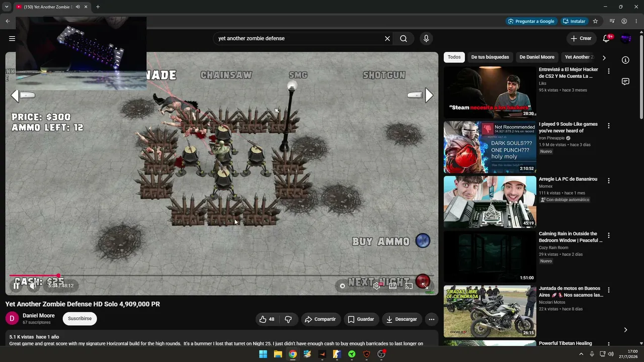Open the Chrome media controls icon
The width and height of the screenshot is (644, 362).
point(612,21)
